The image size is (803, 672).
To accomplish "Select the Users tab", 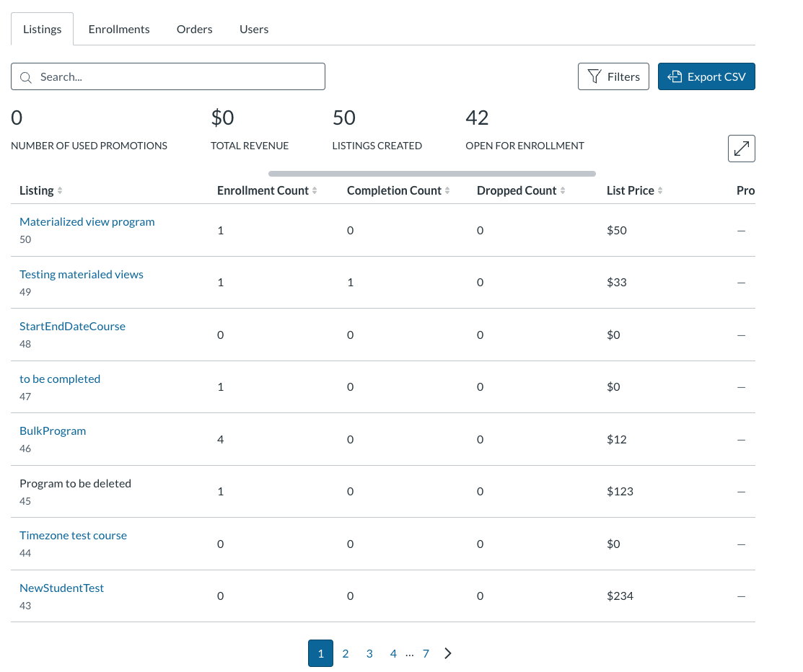I will (x=254, y=29).
